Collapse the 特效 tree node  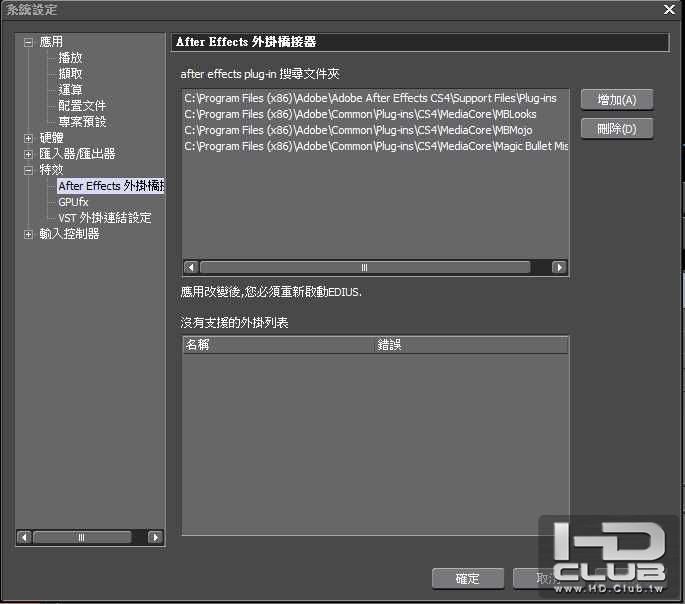[x=28, y=170]
